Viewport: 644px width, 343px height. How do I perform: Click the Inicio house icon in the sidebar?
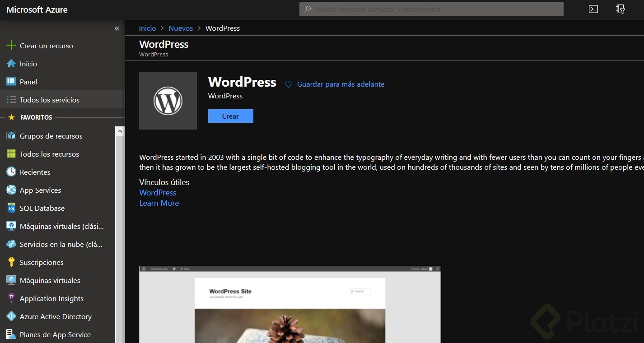(11, 64)
